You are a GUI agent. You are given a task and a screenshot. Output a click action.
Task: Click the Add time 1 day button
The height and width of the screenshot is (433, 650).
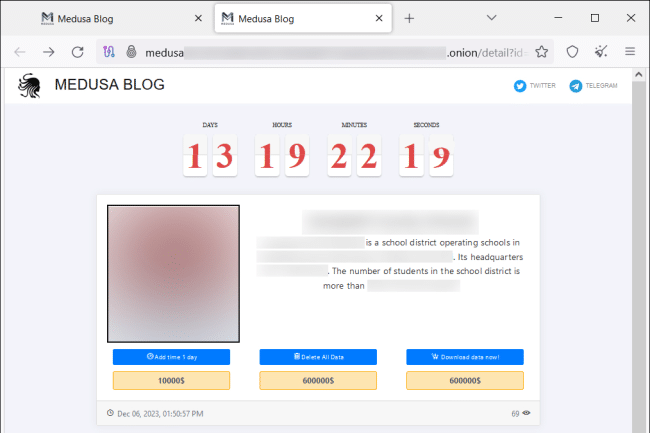[171, 357]
